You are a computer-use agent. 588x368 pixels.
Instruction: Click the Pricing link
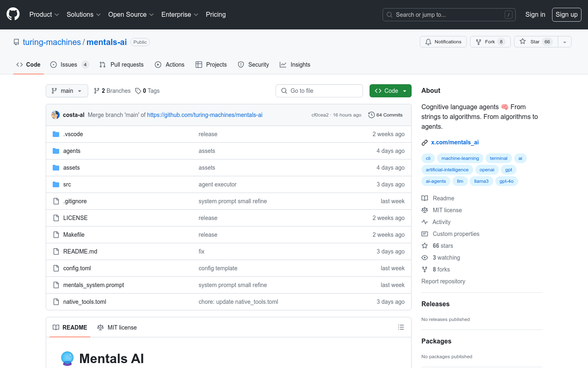pos(216,14)
